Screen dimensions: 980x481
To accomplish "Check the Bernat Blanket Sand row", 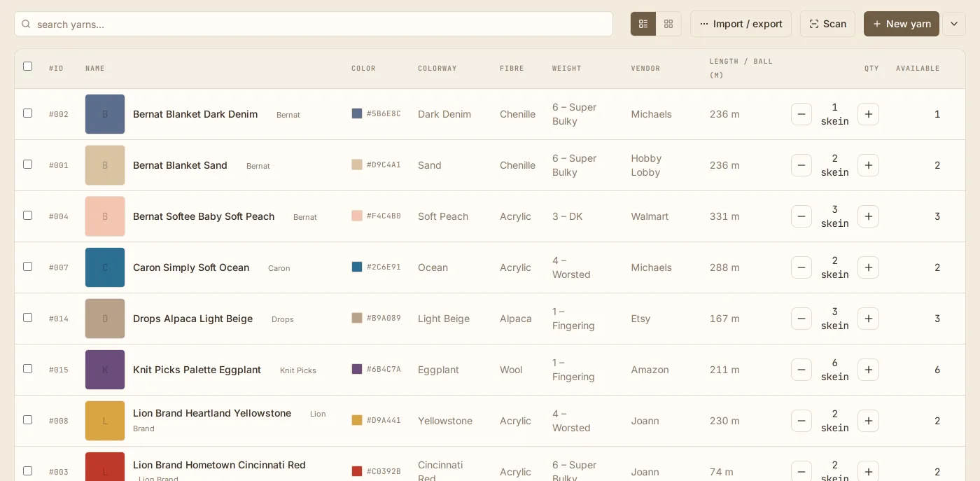I will tap(27, 164).
